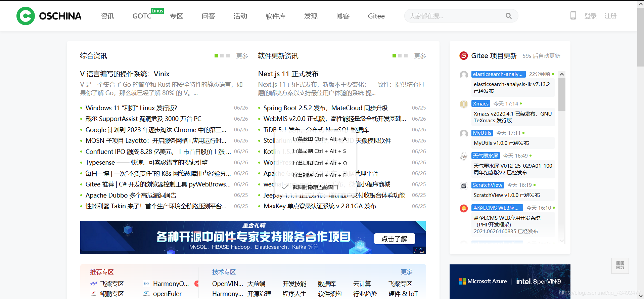Open Windows 11 "利好" Linux 发行版 article

point(131,108)
